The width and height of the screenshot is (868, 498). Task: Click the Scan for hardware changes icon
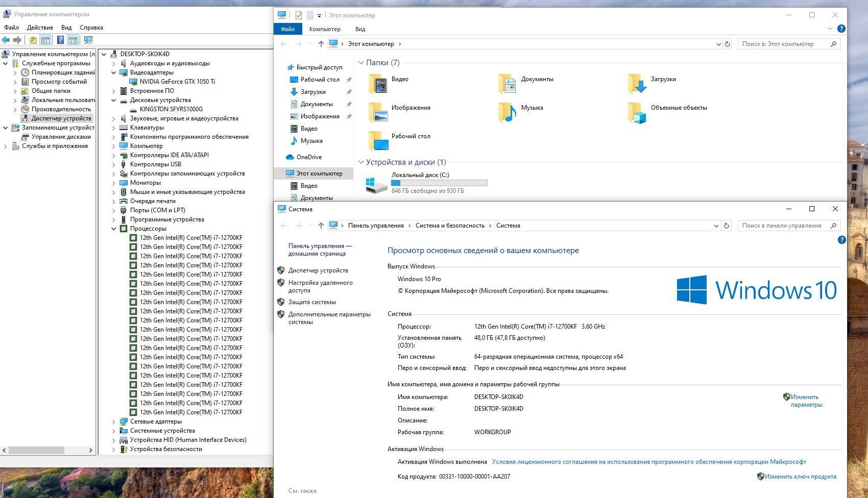pyautogui.click(x=88, y=40)
